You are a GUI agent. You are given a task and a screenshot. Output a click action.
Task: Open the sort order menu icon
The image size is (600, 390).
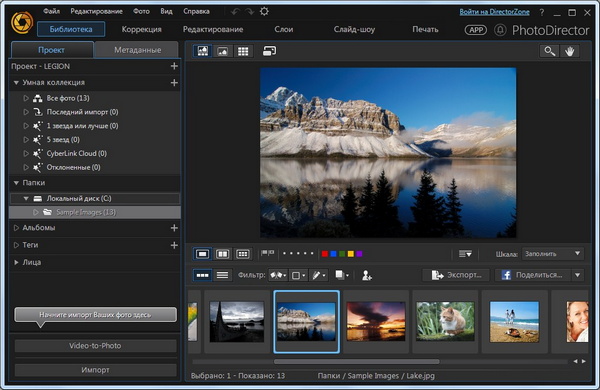(x=465, y=254)
